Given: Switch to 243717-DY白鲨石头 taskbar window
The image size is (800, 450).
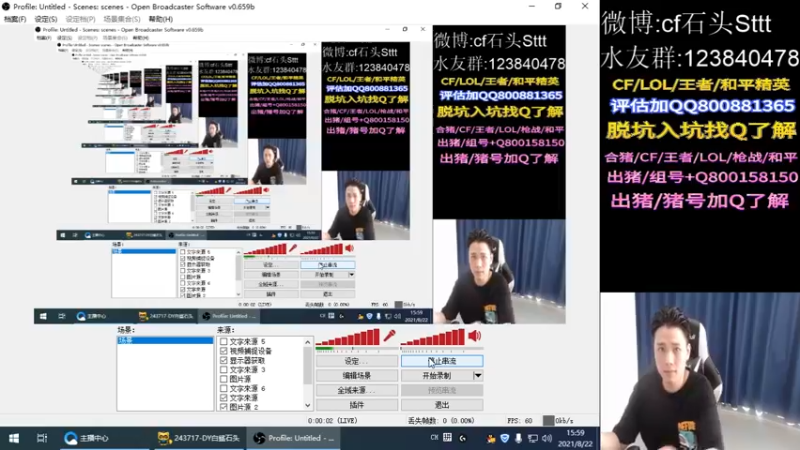Looking at the screenshot, I should click(198, 438).
